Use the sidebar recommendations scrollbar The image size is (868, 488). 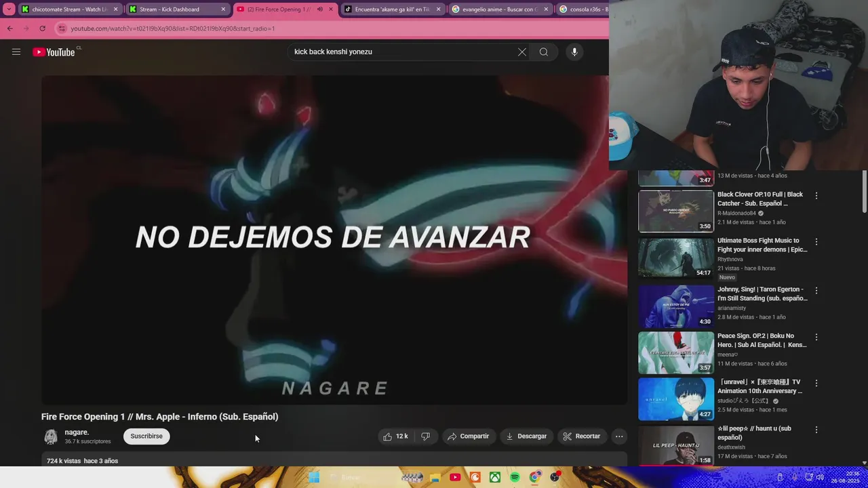[x=864, y=192]
